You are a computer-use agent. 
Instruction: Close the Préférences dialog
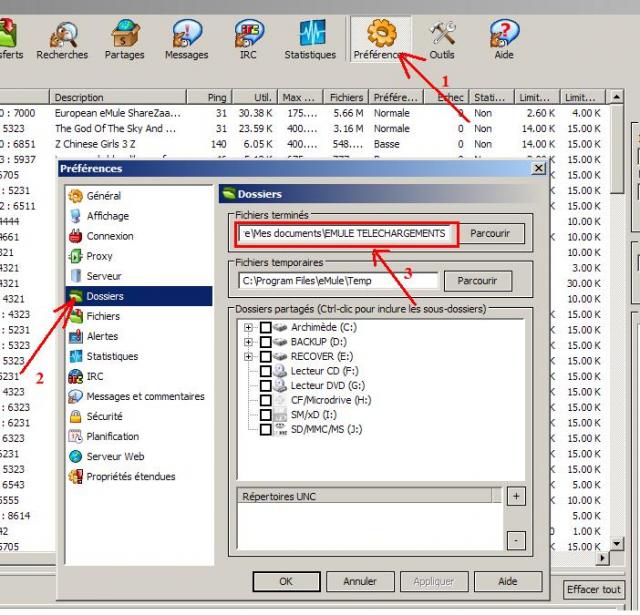[539, 168]
